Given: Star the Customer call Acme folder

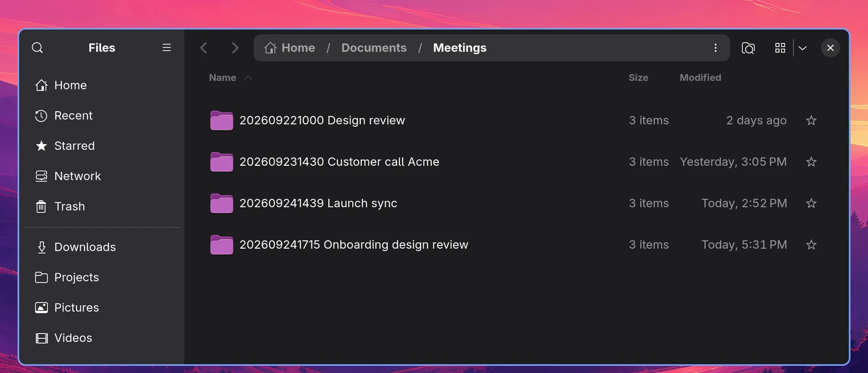Looking at the screenshot, I should (811, 162).
